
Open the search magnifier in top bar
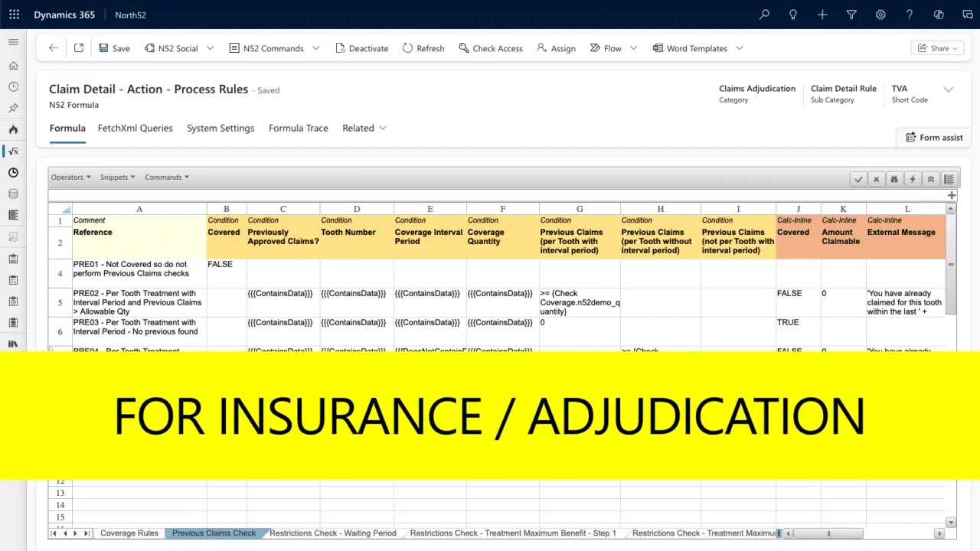tap(764, 15)
